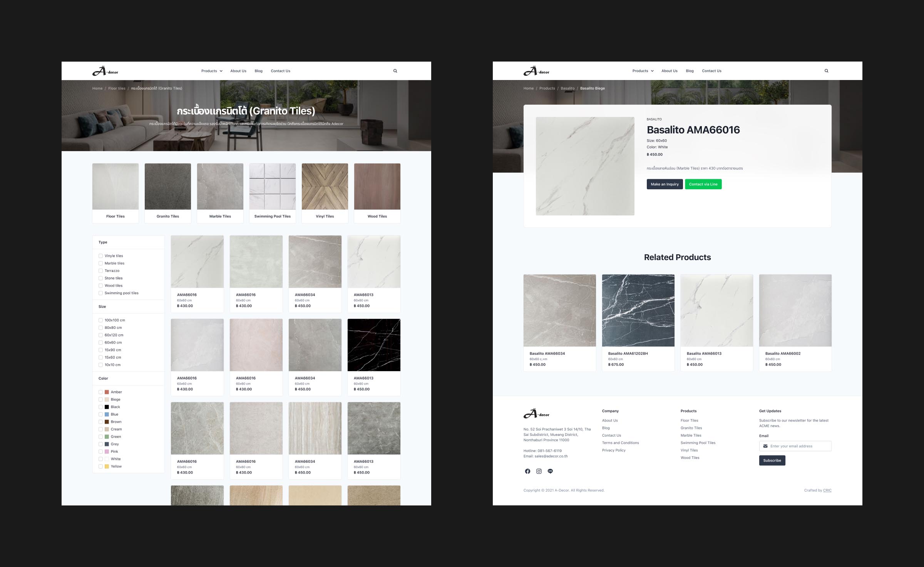Open the Line chat icon in footer
The height and width of the screenshot is (567, 924).
(550, 471)
